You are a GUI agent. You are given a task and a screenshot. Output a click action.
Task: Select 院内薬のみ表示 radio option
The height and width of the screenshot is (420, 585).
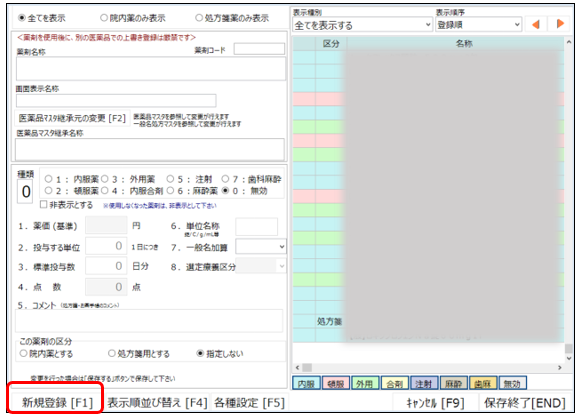(104, 18)
